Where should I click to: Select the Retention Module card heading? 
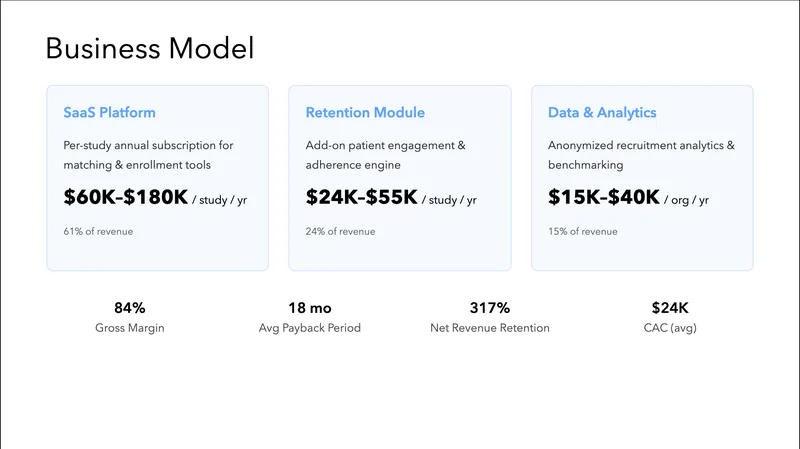tap(365, 113)
